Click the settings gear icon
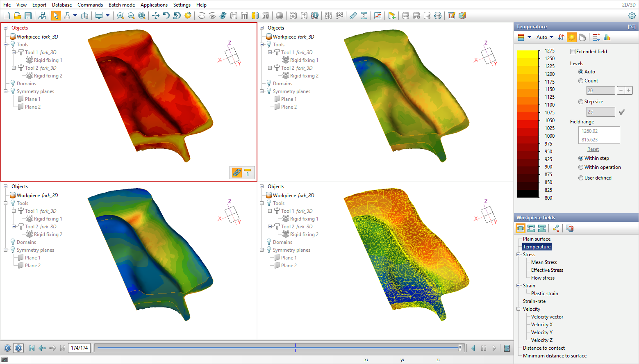 (632, 16)
